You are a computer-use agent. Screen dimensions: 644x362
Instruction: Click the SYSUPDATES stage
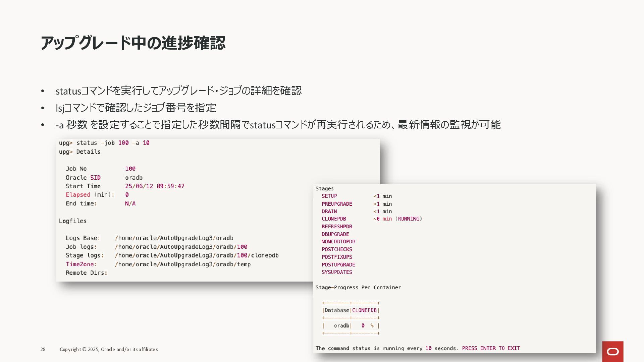click(337, 272)
